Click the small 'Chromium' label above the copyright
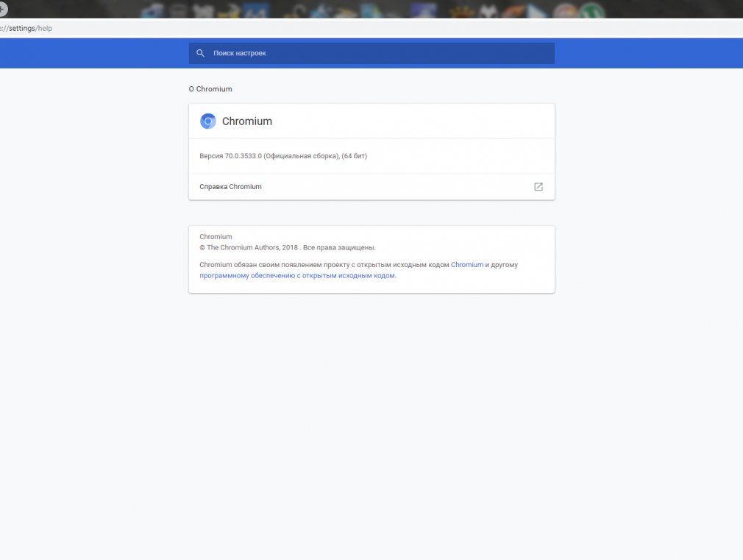The width and height of the screenshot is (743, 560). [x=216, y=237]
